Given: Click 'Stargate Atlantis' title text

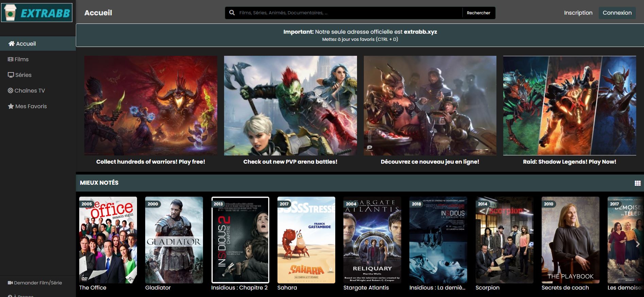Looking at the screenshot, I should [x=366, y=287].
